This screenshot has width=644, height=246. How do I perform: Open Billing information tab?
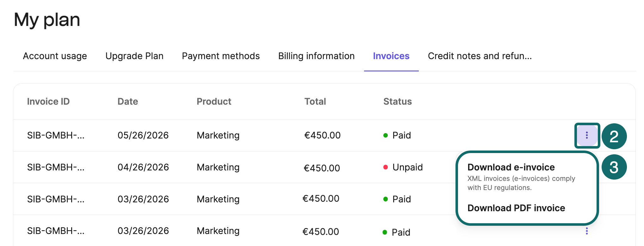pyautogui.click(x=316, y=56)
